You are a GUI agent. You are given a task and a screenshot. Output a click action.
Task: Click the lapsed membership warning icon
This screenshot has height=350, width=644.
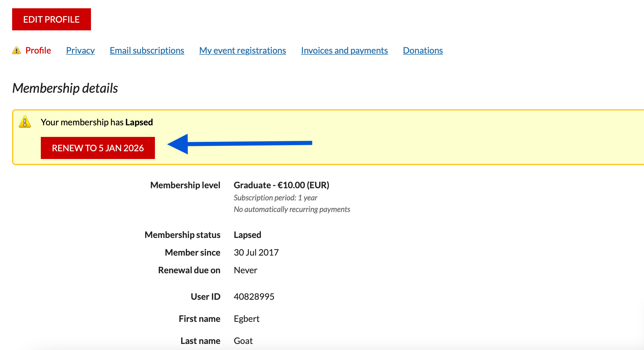click(25, 122)
